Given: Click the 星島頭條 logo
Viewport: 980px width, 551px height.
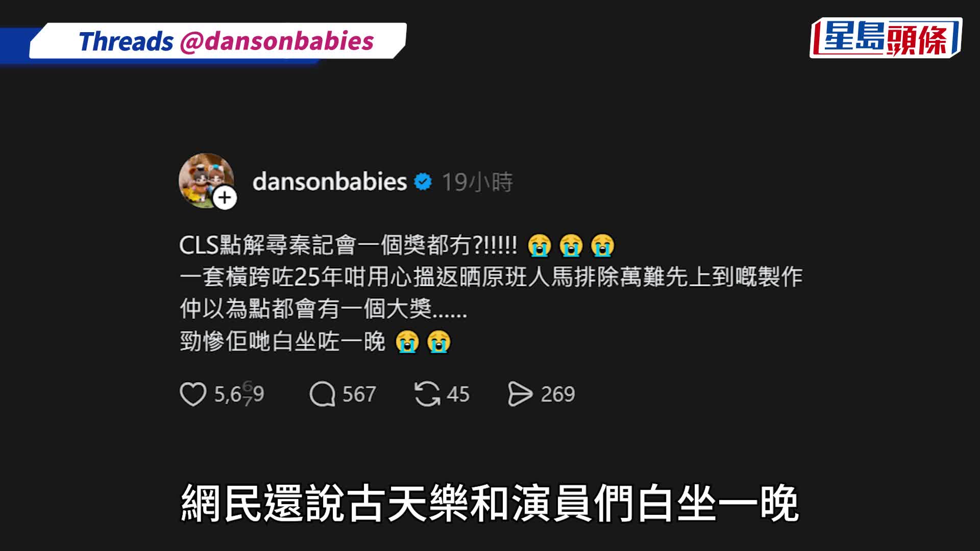Looking at the screenshot, I should coord(886,38).
